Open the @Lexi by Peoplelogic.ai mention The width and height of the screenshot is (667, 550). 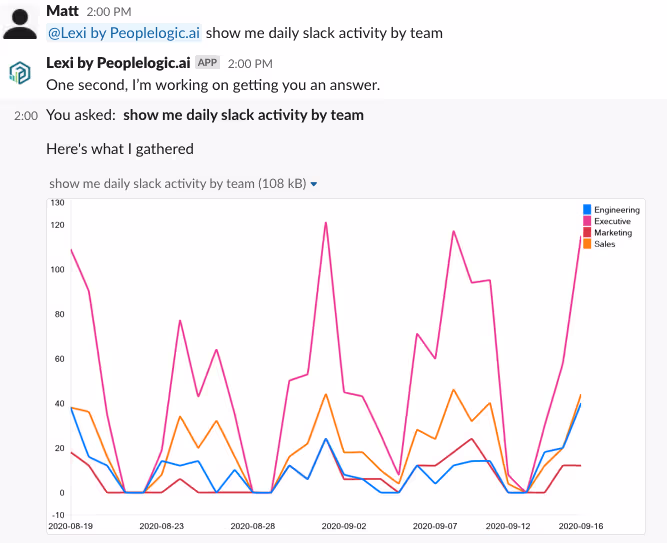[124, 33]
